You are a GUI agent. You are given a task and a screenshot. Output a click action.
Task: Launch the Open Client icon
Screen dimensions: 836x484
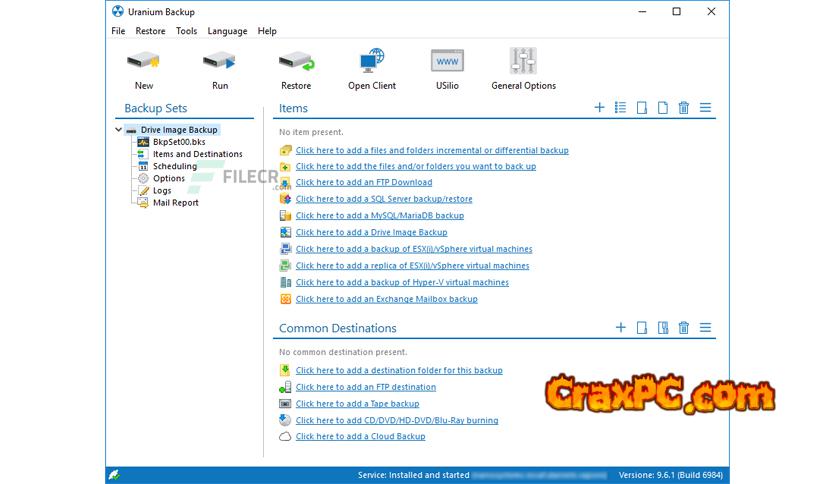click(371, 63)
